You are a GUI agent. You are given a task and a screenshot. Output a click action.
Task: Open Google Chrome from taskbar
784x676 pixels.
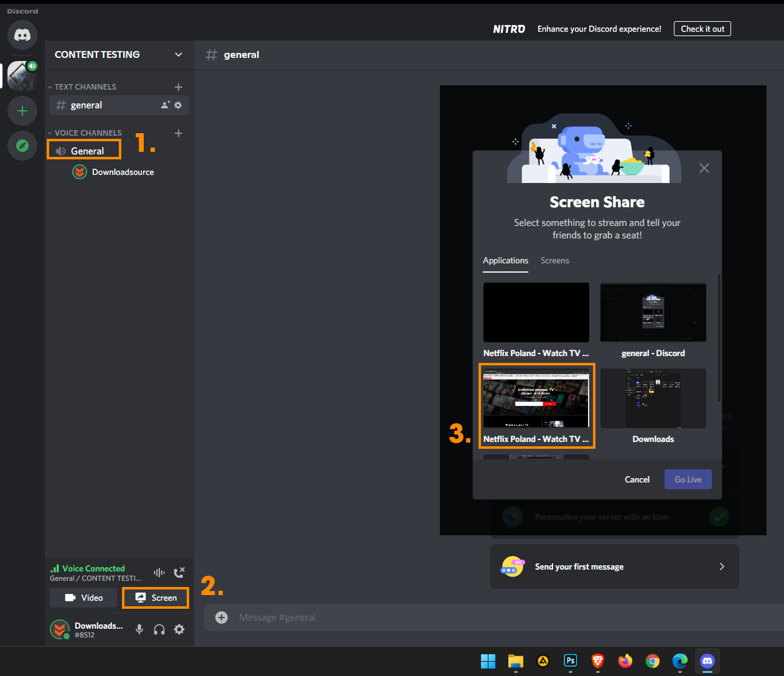click(x=653, y=661)
